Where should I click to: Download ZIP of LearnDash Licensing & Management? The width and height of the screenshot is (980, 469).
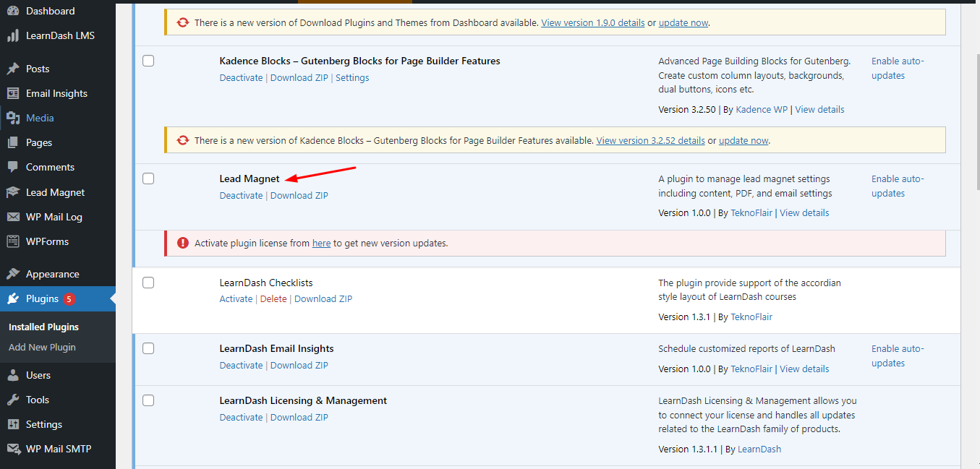(299, 417)
